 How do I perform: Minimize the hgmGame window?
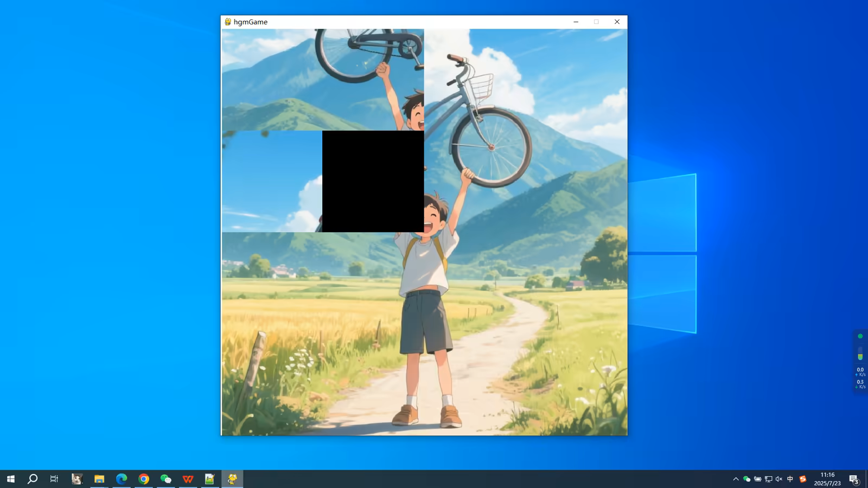click(x=576, y=22)
